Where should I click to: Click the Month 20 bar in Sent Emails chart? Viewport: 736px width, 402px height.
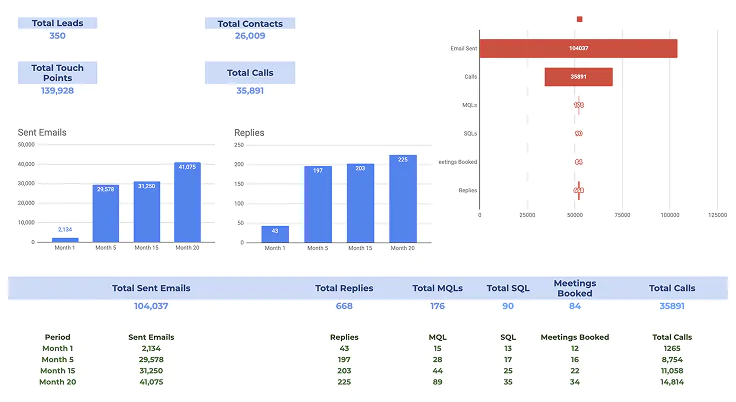pos(187,202)
